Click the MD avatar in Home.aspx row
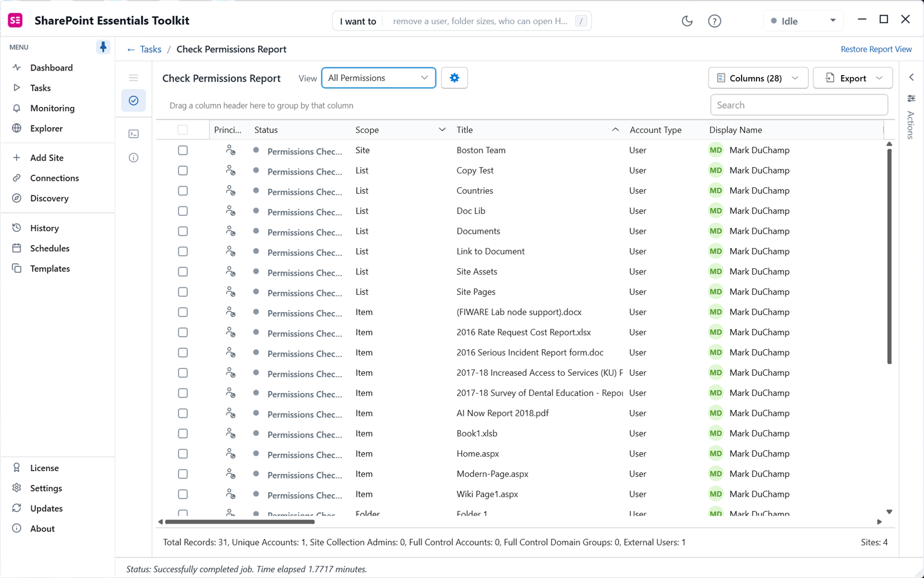924x578 pixels. (x=716, y=454)
